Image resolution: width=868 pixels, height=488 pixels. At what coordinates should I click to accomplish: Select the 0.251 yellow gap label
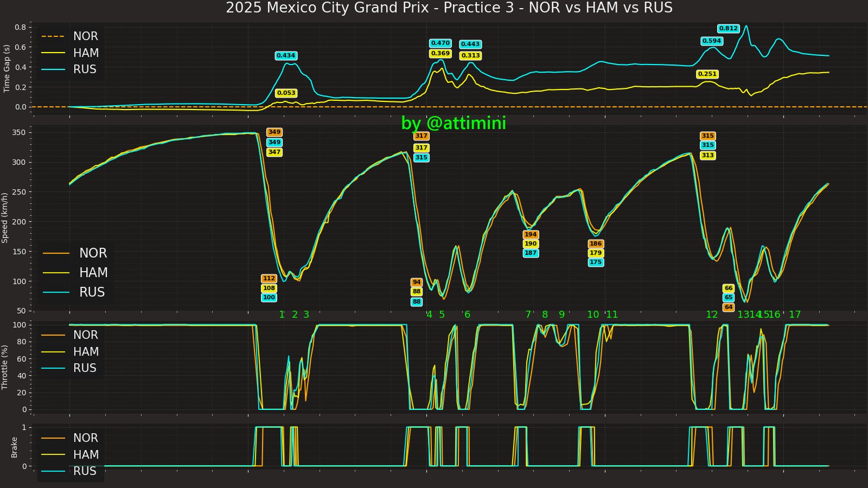(x=707, y=74)
